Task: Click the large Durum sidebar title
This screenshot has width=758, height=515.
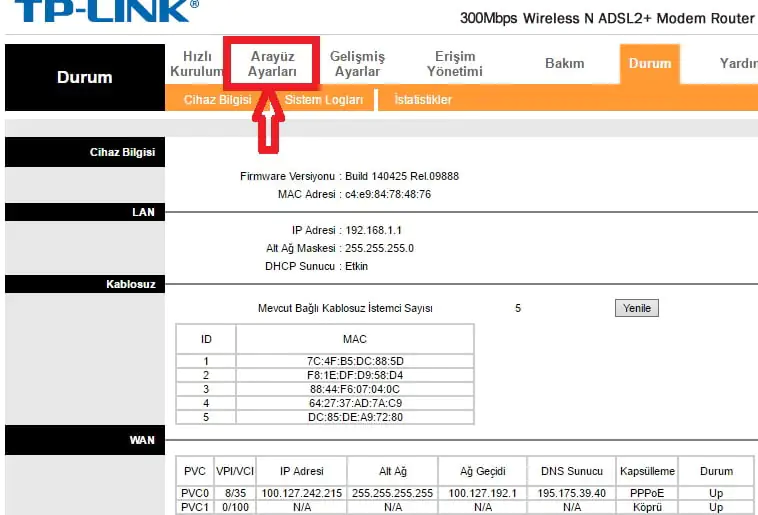Action: click(85, 77)
